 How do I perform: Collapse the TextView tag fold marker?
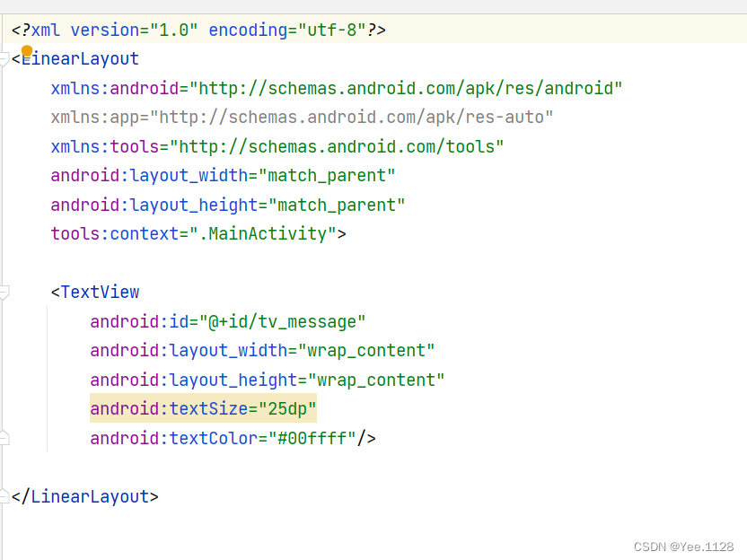4,293
